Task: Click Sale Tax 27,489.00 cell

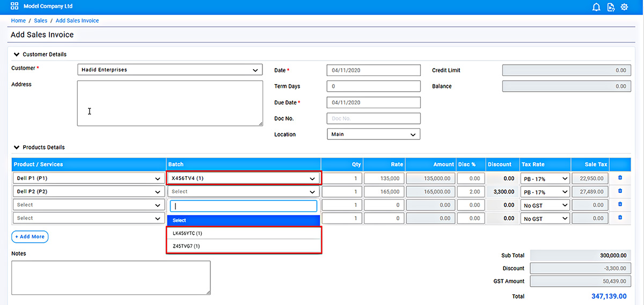Action: 590,191
